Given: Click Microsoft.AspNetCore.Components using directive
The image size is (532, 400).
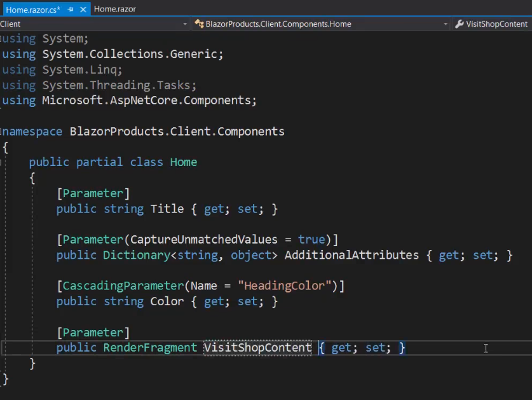Looking at the screenshot, I should click(x=146, y=100).
